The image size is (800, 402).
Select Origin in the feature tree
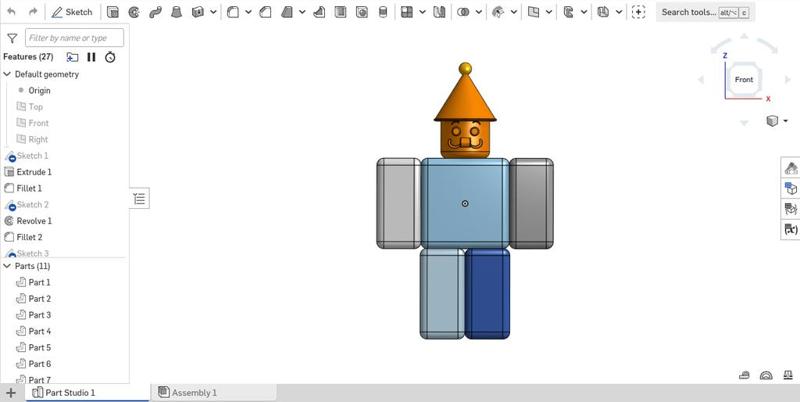39,90
